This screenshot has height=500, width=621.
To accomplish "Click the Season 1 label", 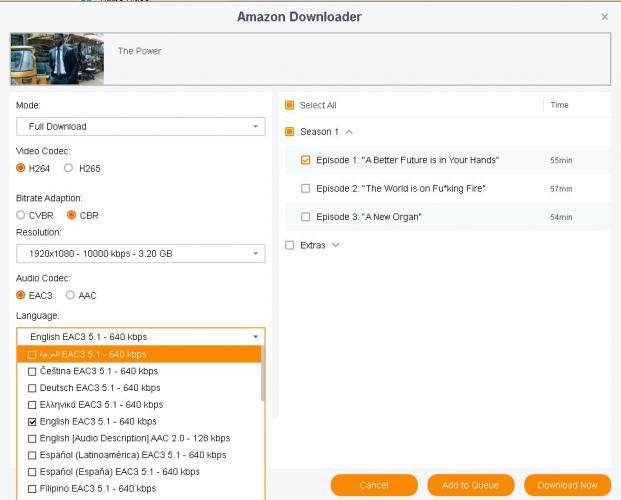I will click(319, 132).
